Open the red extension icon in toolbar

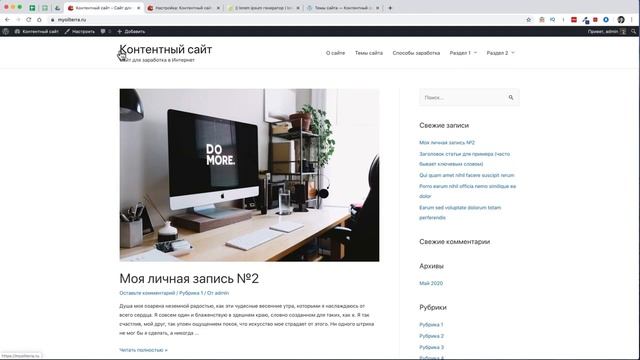pyautogui.click(x=574, y=20)
